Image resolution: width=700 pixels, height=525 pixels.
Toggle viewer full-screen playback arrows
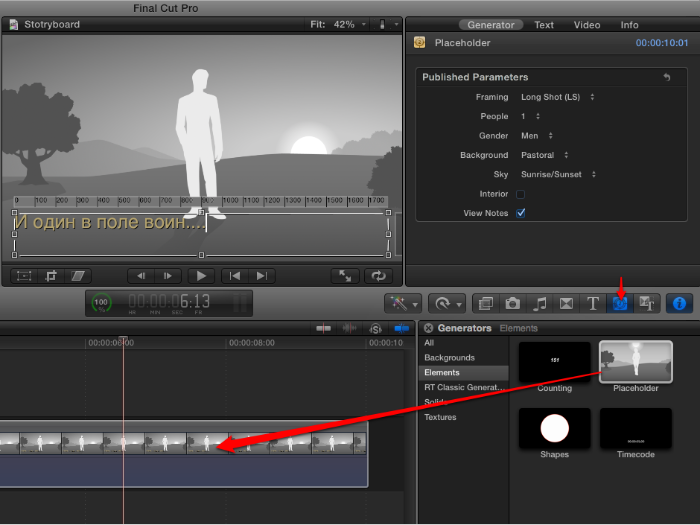coord(344,276)
